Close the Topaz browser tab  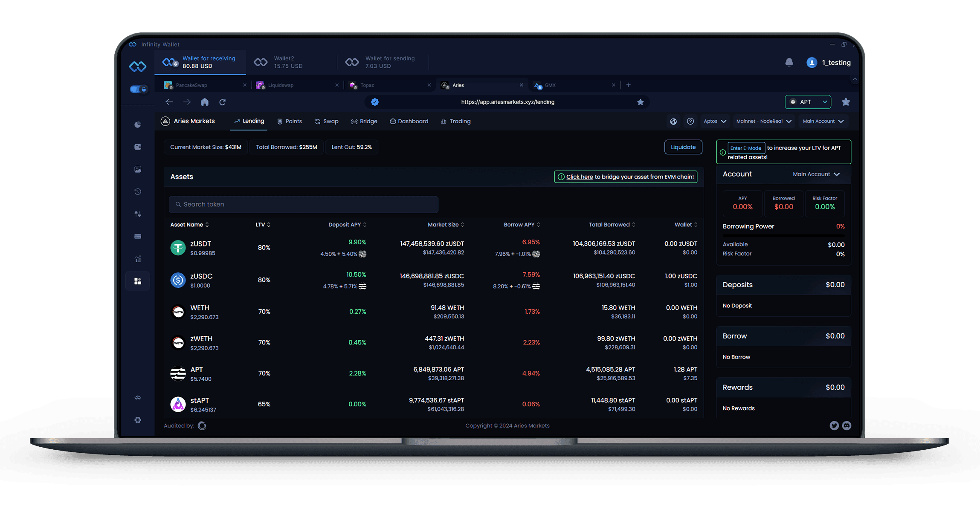pyautogui.click(x=429, y=85)
